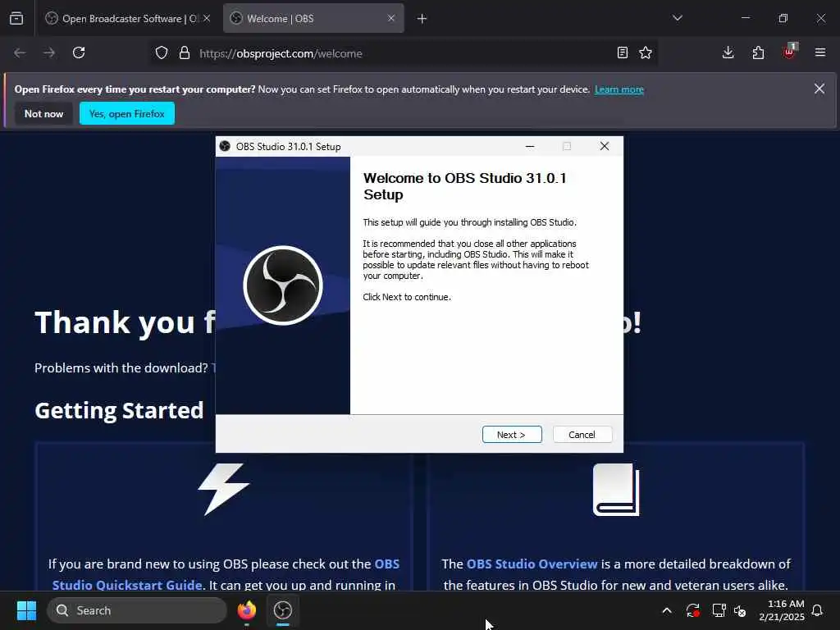Click the obsproject.com address bar

[x=402, y=53]
